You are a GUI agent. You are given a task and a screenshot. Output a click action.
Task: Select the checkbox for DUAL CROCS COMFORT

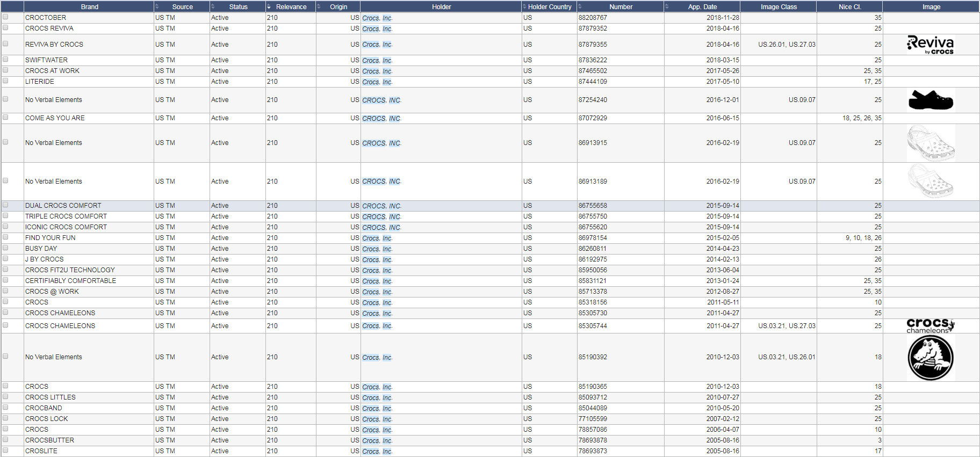click(x=5, y=205)
